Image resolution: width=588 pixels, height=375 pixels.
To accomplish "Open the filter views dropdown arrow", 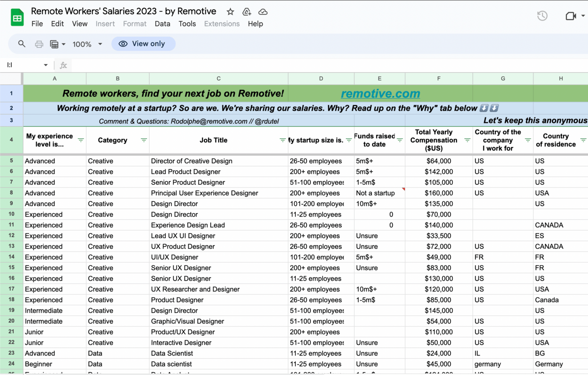I will pyautogui.click(x=63, y=44).
